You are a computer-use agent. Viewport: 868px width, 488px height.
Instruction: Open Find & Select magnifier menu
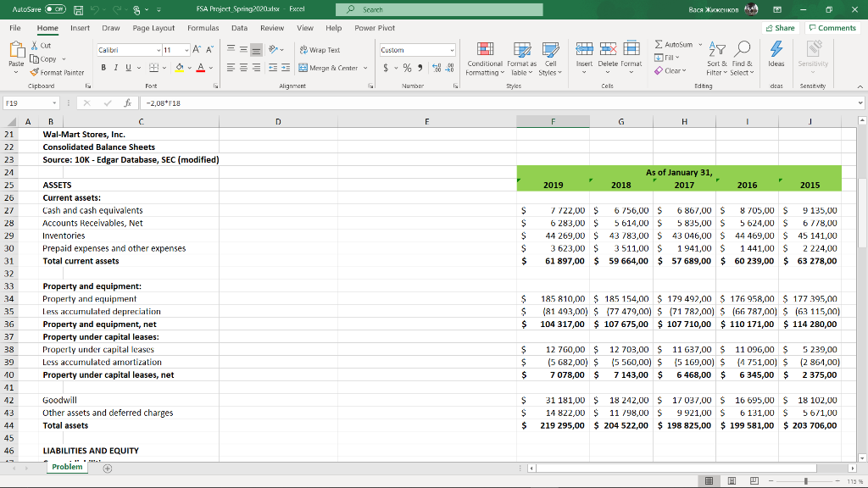pos(742,58)
